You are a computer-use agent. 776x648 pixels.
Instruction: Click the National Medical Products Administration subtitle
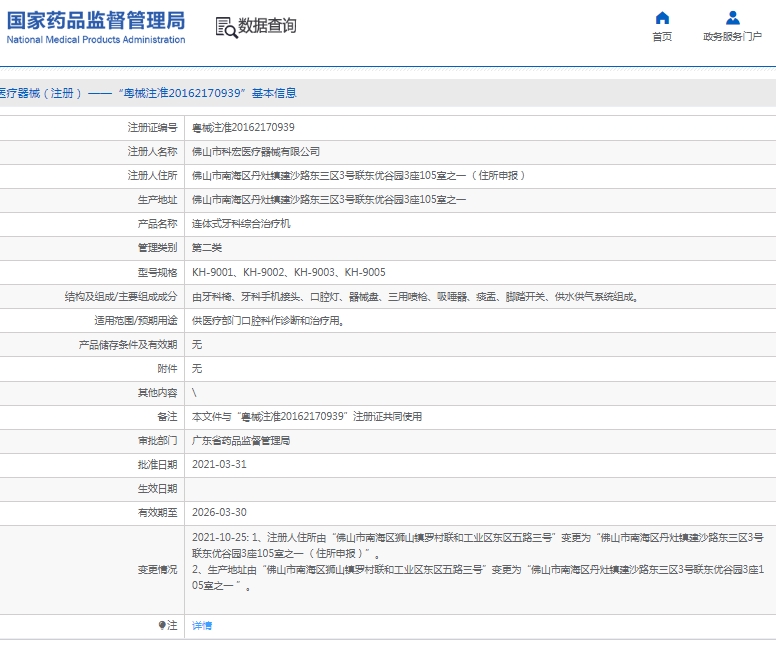point(96,40)
